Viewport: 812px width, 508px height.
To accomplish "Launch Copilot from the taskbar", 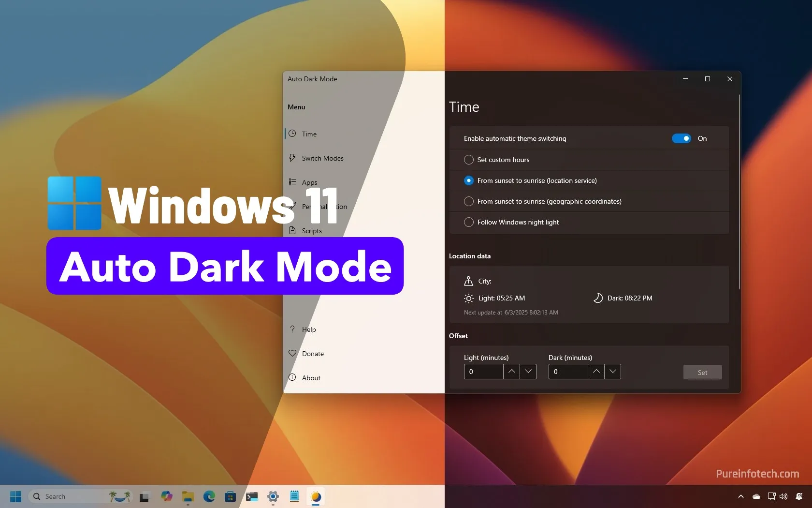I will [x=167, y=496].
